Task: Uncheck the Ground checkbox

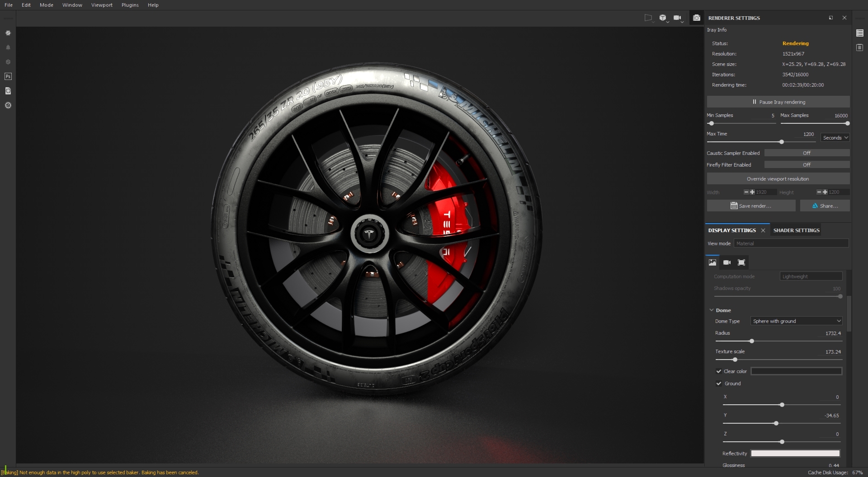Action: pos(719,383)
